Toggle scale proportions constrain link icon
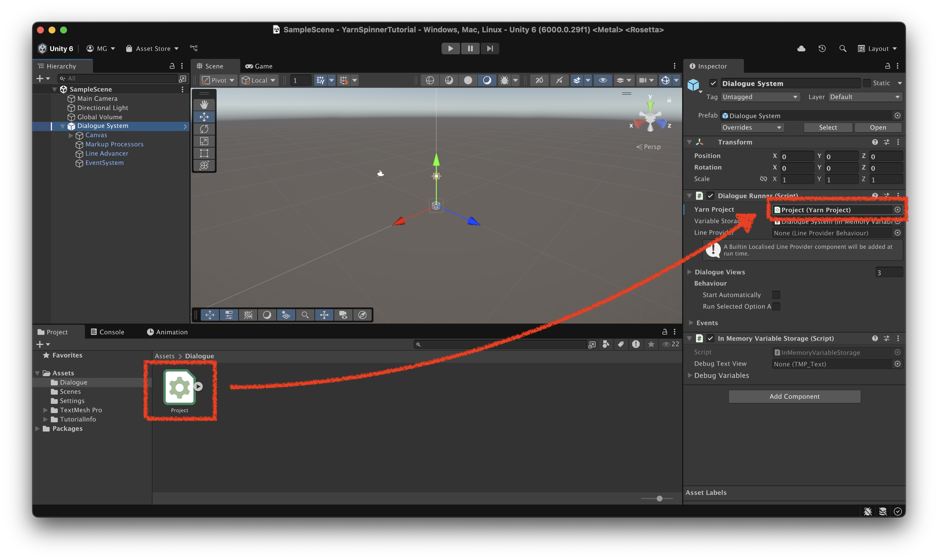938x560 pixels. (763, 179)
